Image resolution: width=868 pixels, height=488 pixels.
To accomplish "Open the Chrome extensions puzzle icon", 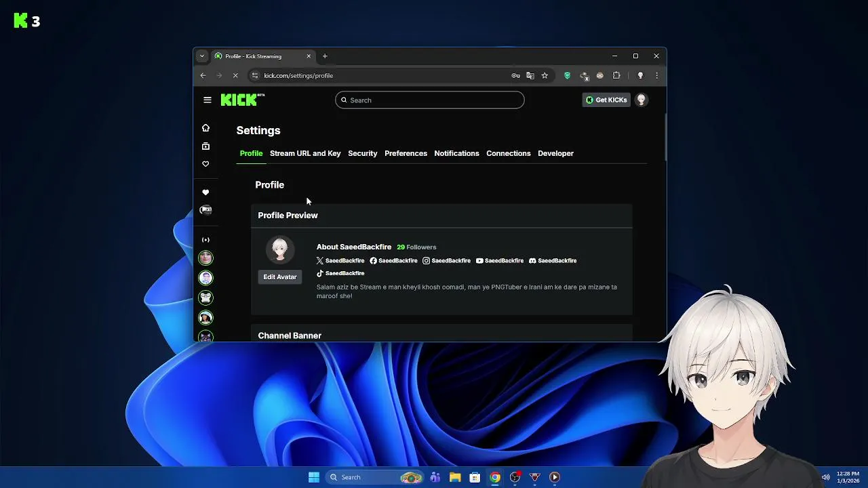I will tap(616, 75).
